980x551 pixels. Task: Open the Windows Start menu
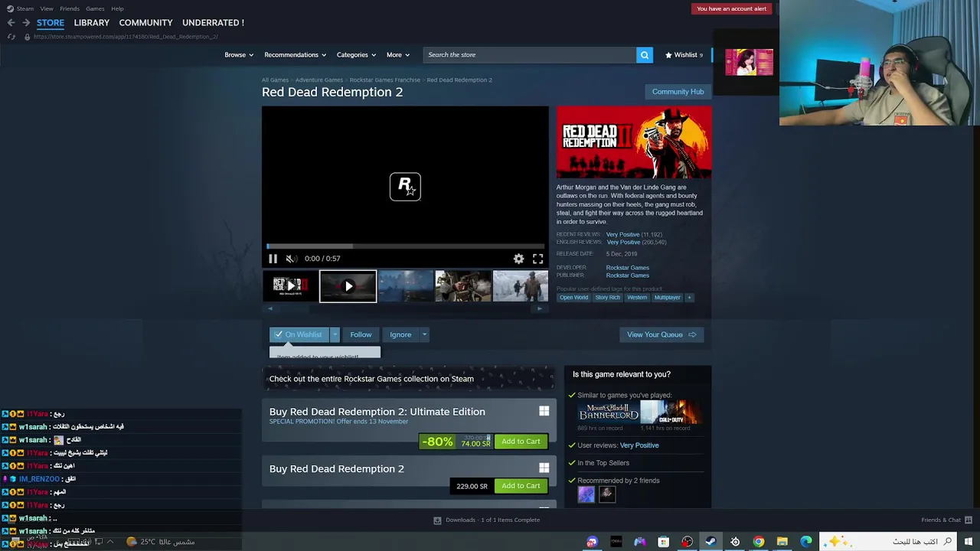point(969,542)
